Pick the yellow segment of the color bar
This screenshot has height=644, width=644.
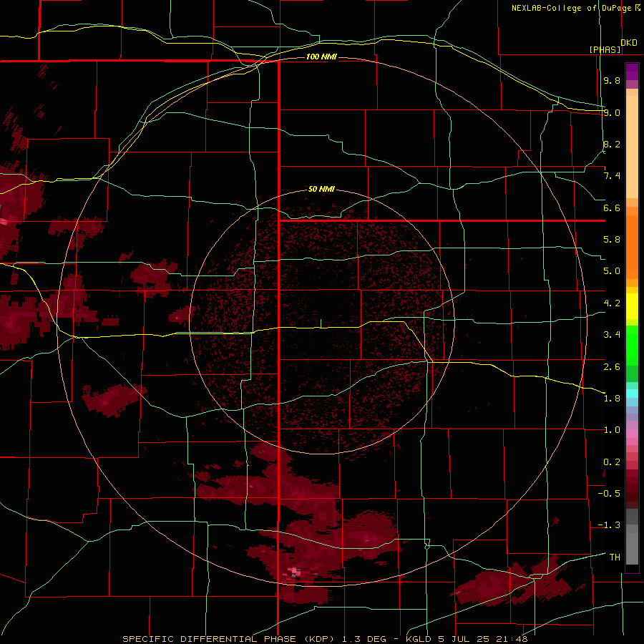pyautogui.click(x=632, y=306)
